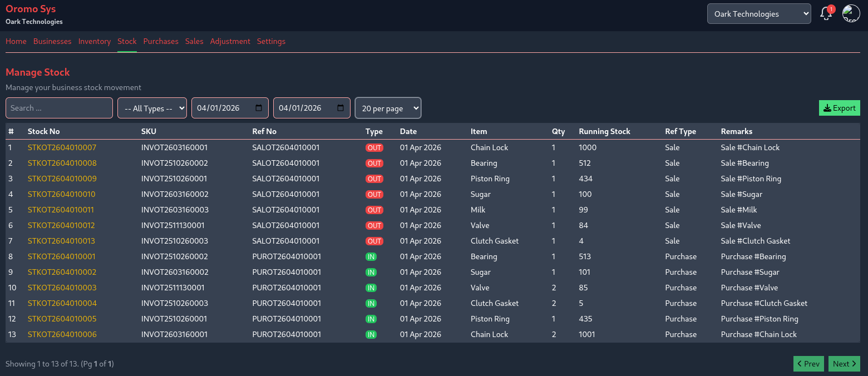Click the Ref No column header
The height and width of the screenshot is (376, 868).
point(264,131)
